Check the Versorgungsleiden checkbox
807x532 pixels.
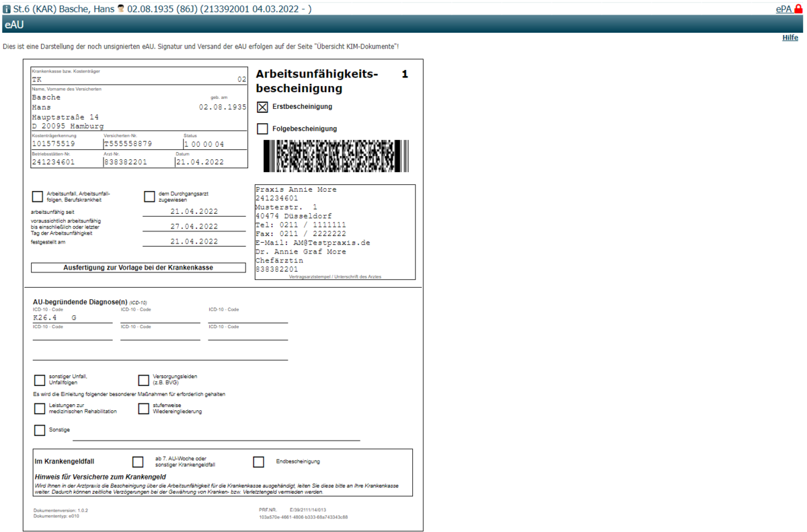coord(143,380)
